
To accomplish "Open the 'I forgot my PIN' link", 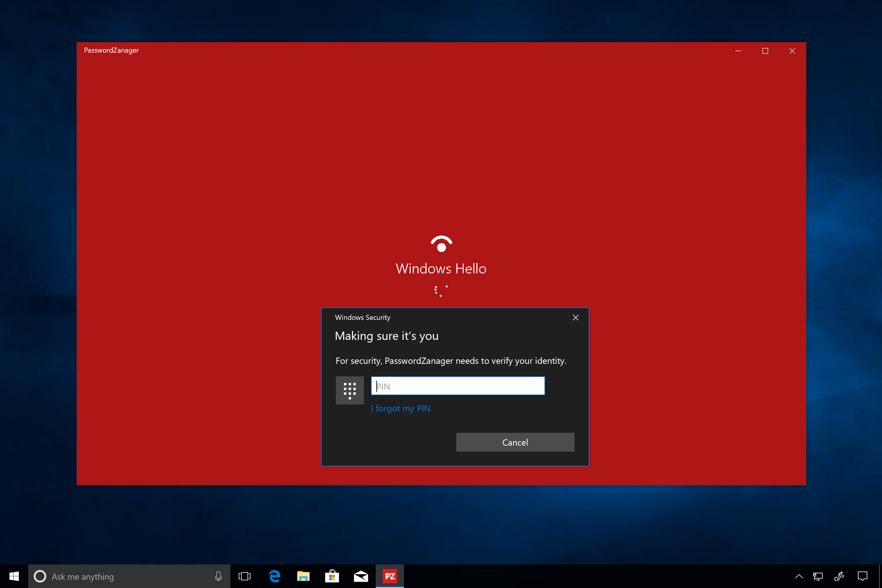I will click(400, 408).
